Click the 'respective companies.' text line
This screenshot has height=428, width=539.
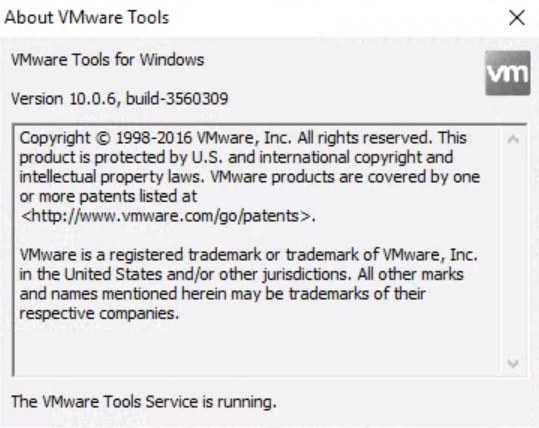pos(99,314)
